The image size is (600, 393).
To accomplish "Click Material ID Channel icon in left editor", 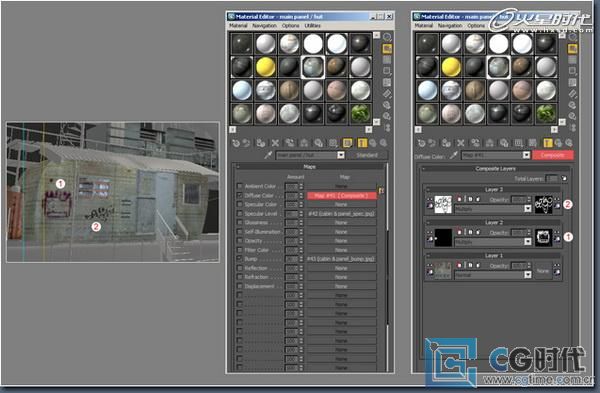I will pyautogui.click(x=333, y=143).
